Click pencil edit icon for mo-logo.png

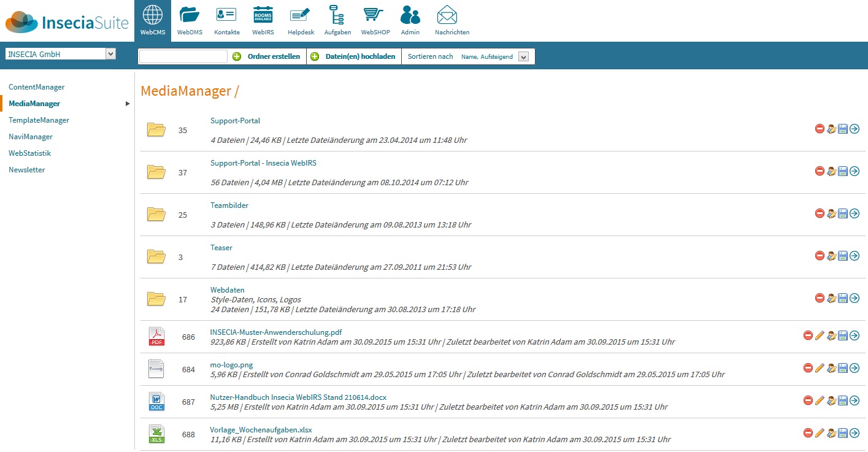(820, 368)
